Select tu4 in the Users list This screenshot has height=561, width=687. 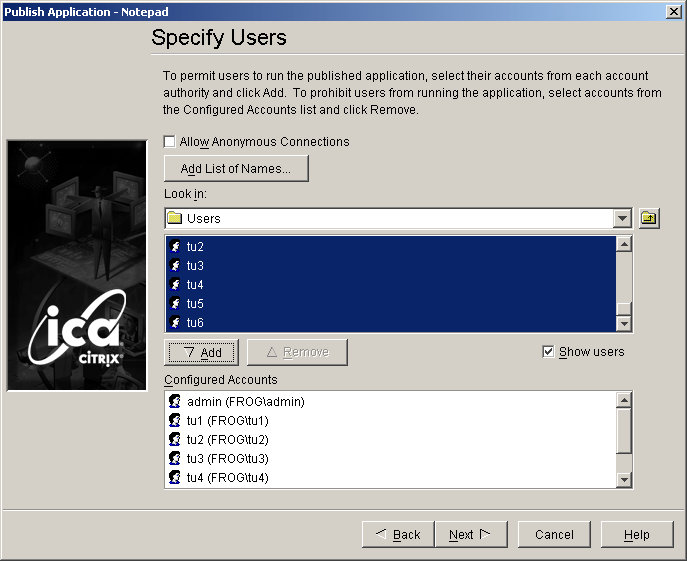[391, 284]
